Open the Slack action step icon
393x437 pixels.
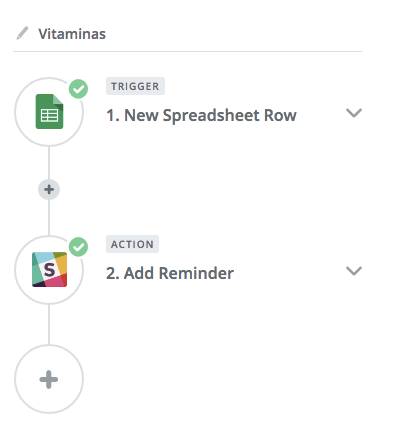click(49, 269)
